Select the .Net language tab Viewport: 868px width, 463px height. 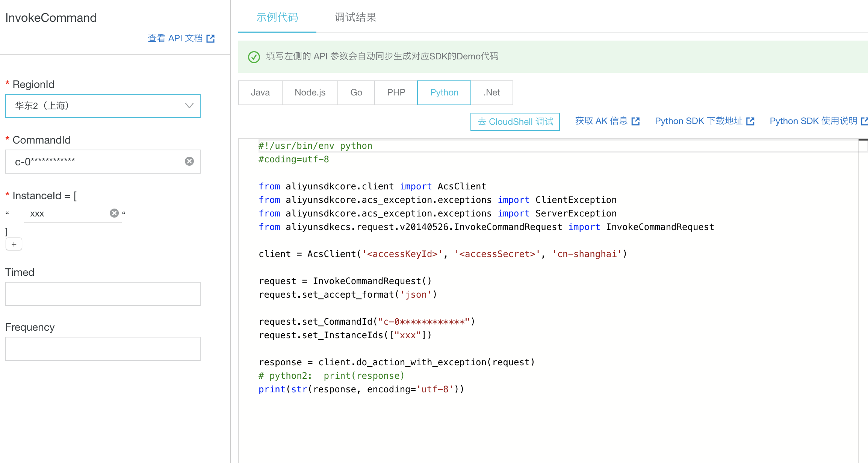[x=492, y=92]
